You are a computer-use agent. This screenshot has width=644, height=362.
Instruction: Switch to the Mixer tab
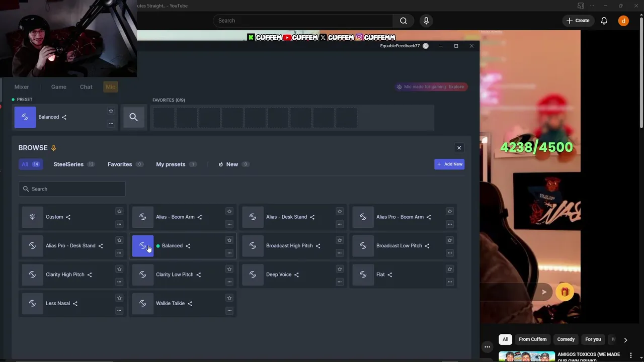pyautogui.click(x=22, y=87)
